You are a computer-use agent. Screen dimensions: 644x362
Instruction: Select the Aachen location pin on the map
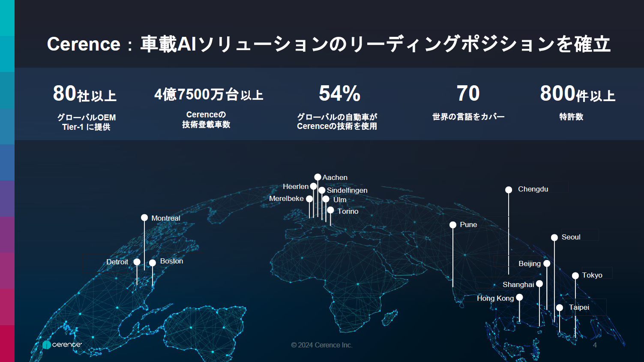[x=318, y=176]
